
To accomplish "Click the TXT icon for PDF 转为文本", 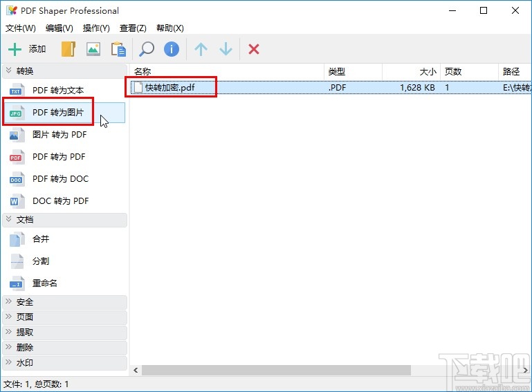I will coord(17,90).
